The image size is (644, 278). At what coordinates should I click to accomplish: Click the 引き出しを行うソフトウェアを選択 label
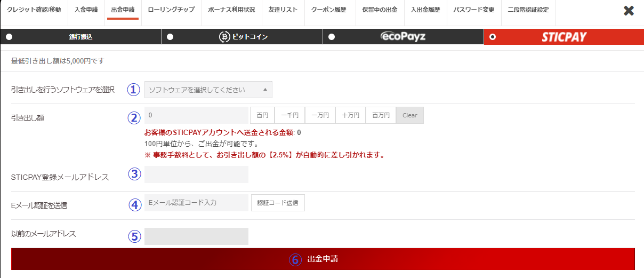63,90
